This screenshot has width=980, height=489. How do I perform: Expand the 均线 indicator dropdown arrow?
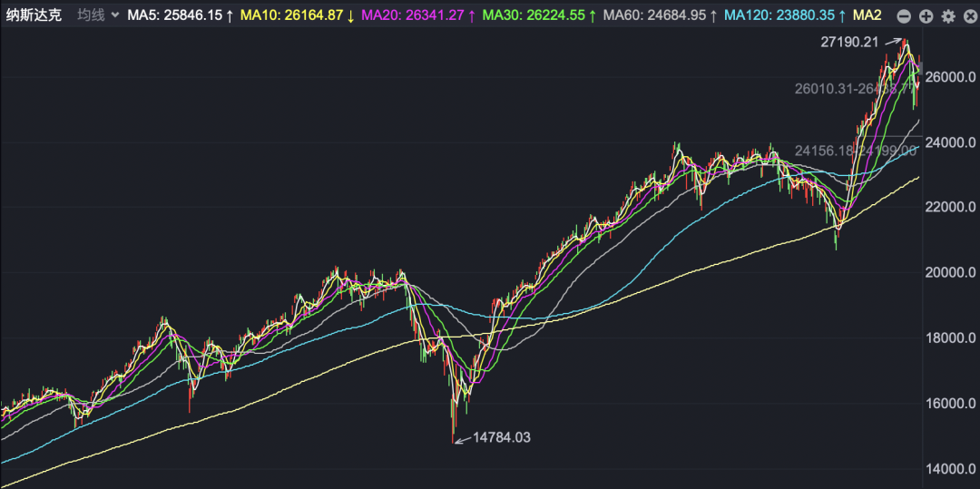114,15
